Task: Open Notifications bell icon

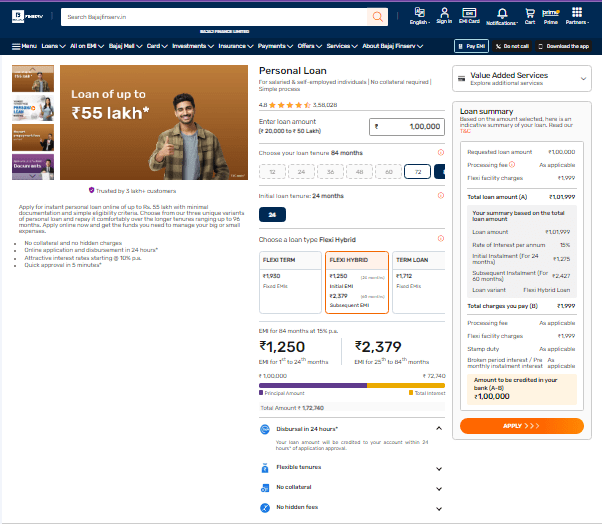Action: (x=500, y=15)
